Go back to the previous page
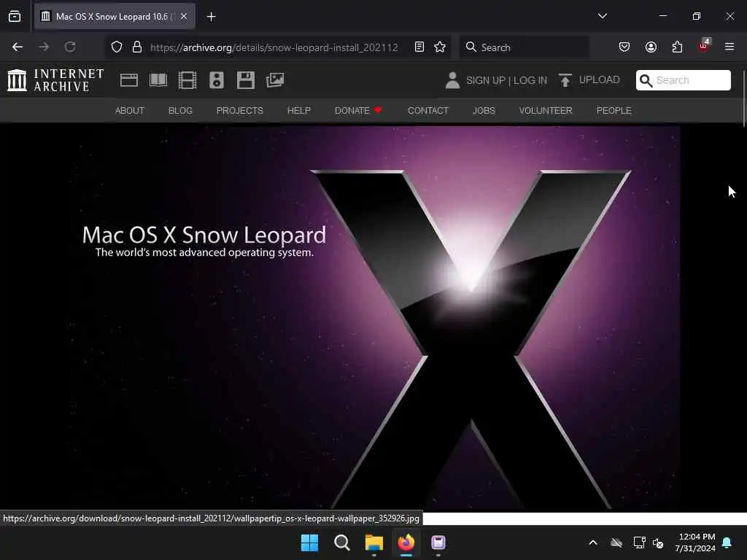Viewport: 747px width, 560px height. (18, 47)
